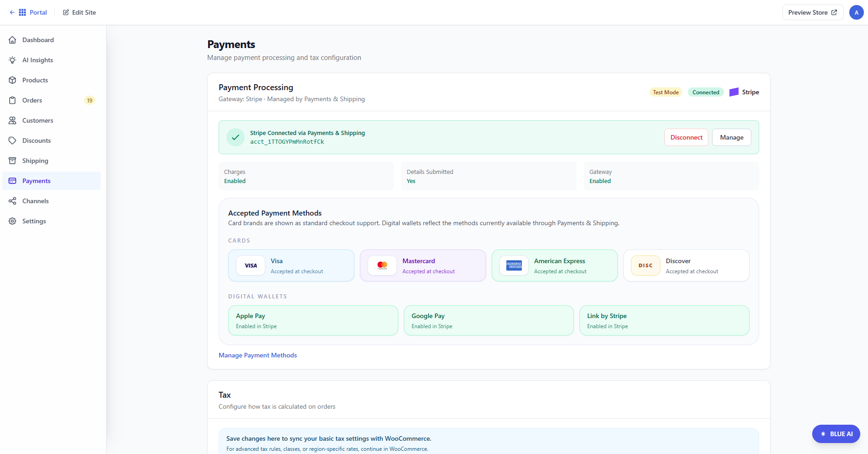Screen dimensions: 868x454
Task: Select the Visa card tile
Action: [291, 265]
